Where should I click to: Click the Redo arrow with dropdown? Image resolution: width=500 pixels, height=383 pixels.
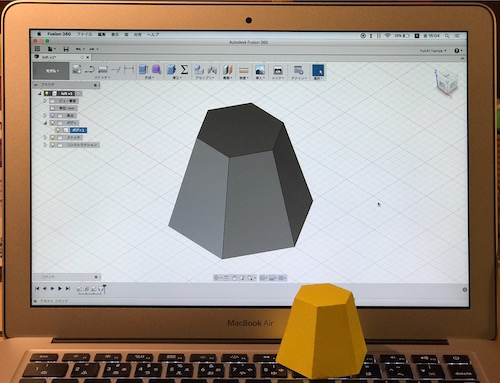94,49
